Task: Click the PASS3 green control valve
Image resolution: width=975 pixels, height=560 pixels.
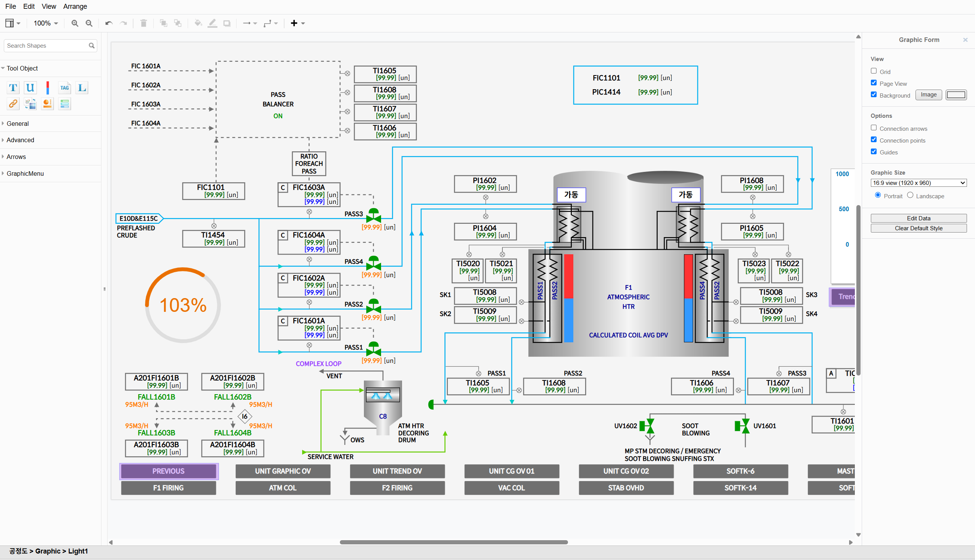Action: [x=373, y=215]
